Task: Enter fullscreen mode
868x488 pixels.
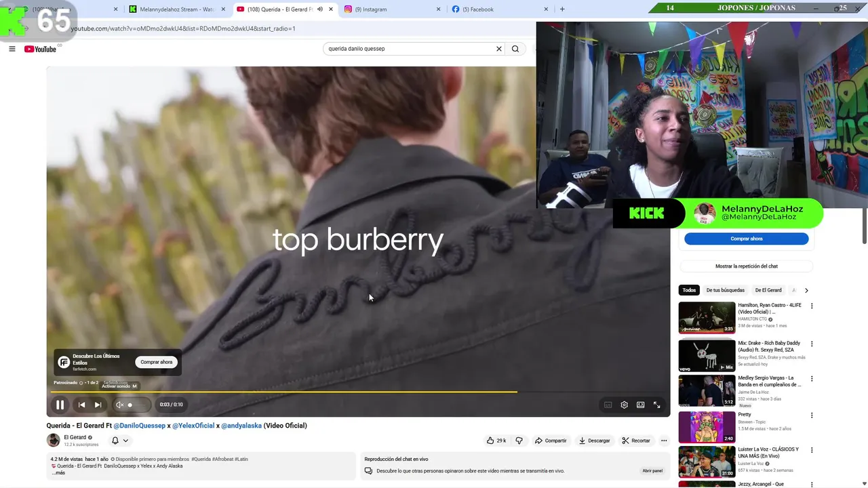Action: (656, 405)
